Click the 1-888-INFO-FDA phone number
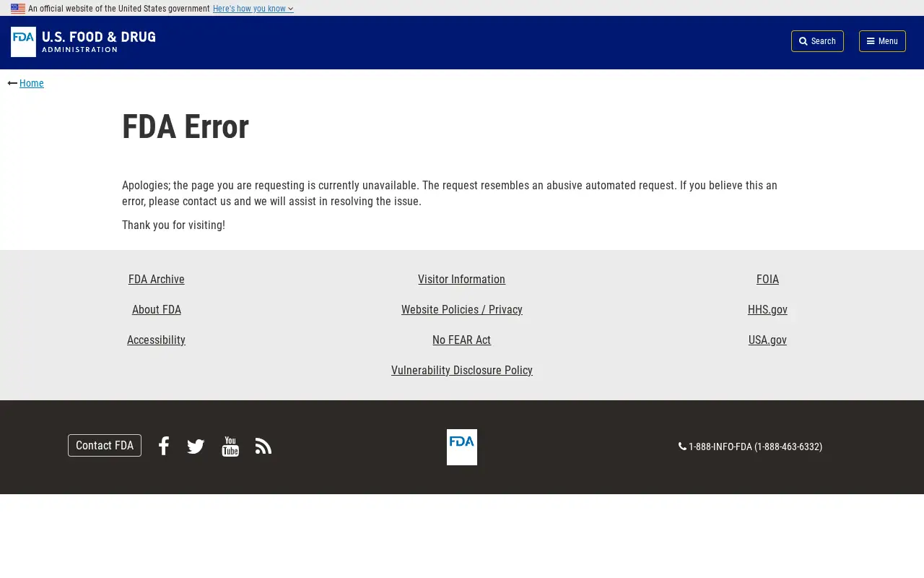Screen dimensions: 924x578 tap(751, 447)
